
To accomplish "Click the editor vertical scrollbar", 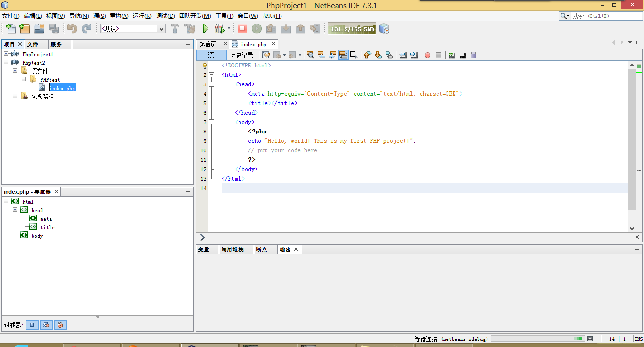I will pyautogui.click(x=632, y=139).
